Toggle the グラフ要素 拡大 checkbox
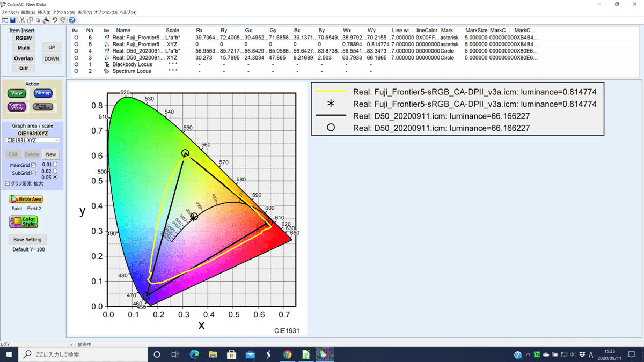The image size is (644, 362). [x=7, y=183]
